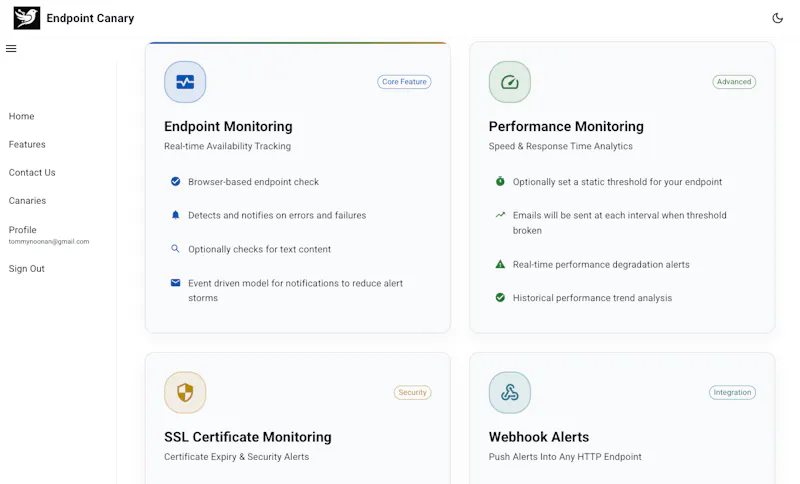Click Optionally set a static threshold text

[617, 182]
